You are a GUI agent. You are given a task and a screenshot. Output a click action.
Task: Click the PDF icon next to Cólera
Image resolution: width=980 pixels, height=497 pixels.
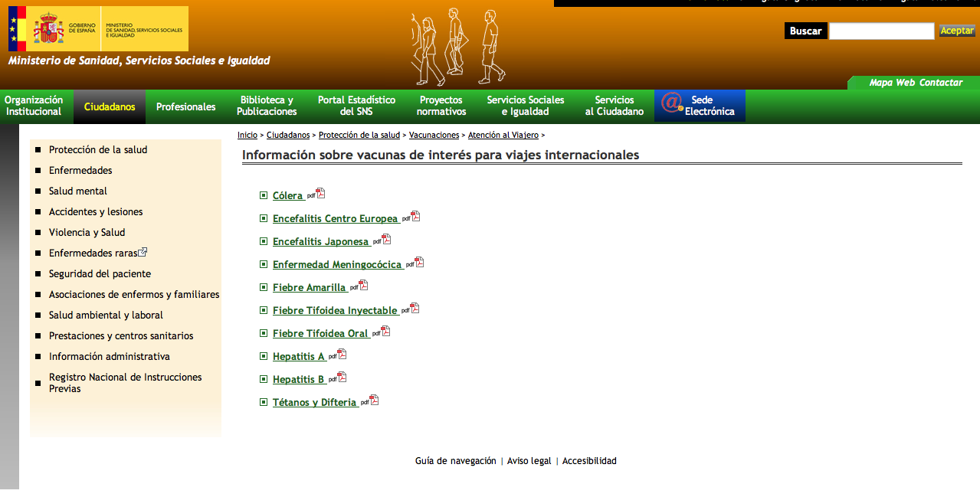click(x=320, y=194)
